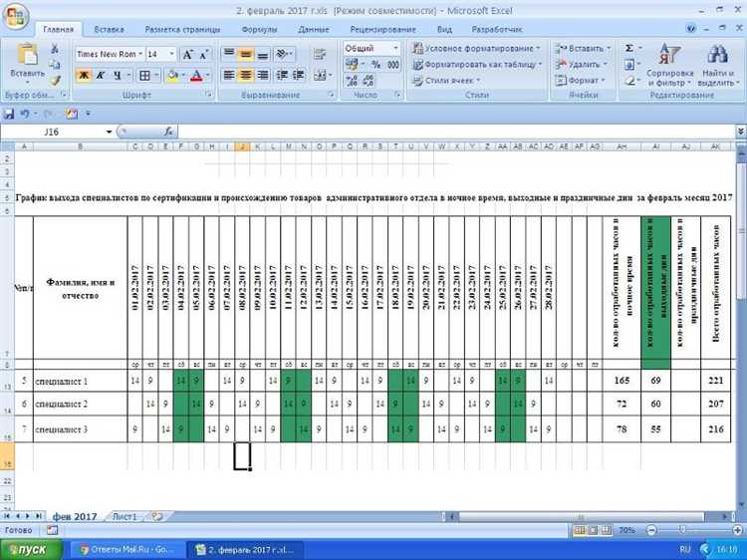Toggle Italic (К) formatting

point(102,75)
